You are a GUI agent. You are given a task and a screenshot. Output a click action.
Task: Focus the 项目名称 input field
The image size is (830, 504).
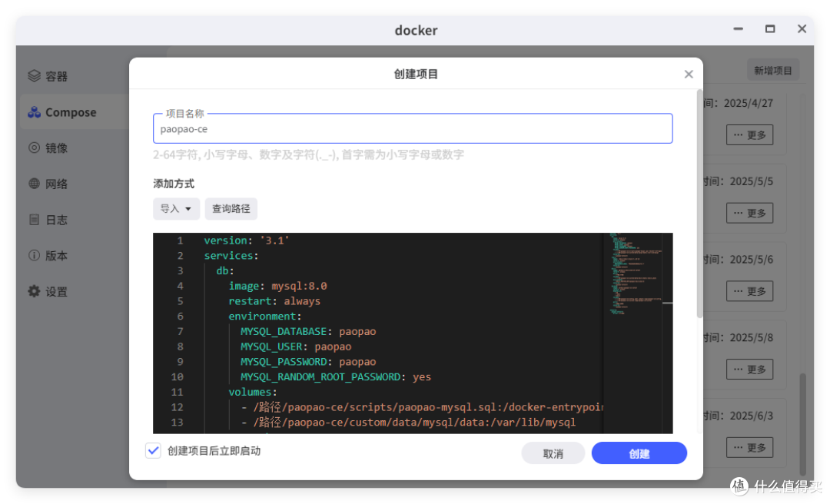[413, 128]
